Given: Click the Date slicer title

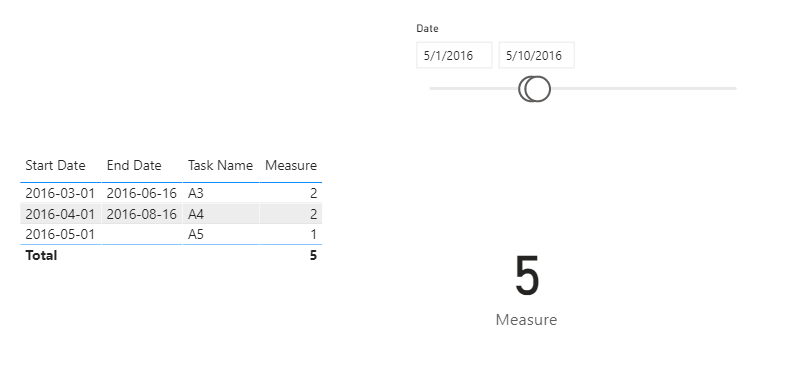Looking at the screenshot, I should pyautogui.click(x=427, y=28).
